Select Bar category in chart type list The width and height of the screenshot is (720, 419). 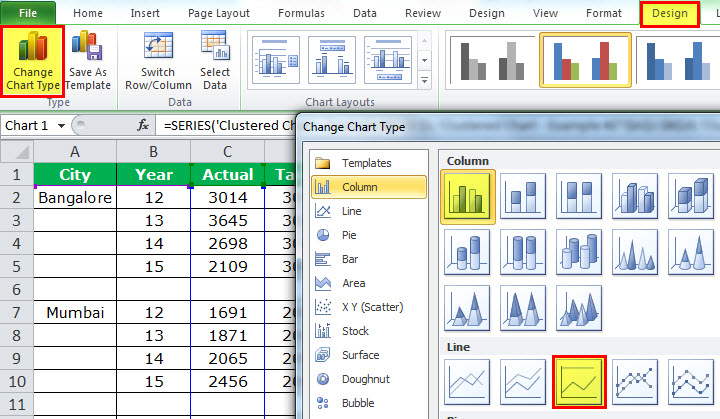369,259
